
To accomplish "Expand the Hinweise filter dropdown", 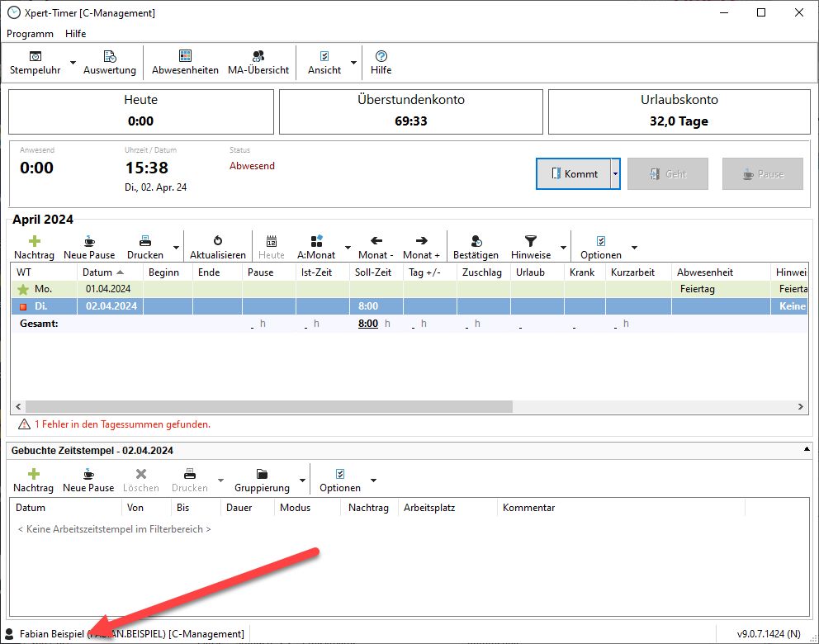I will point(564,248).
